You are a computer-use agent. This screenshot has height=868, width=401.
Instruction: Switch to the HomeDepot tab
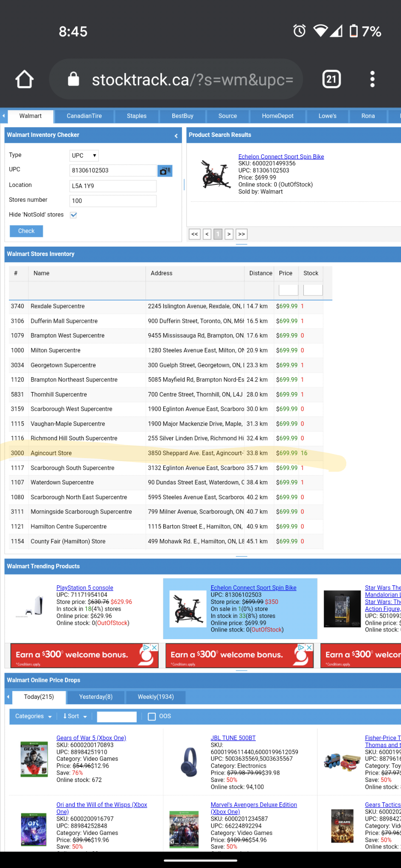click(x=278, y=116)
